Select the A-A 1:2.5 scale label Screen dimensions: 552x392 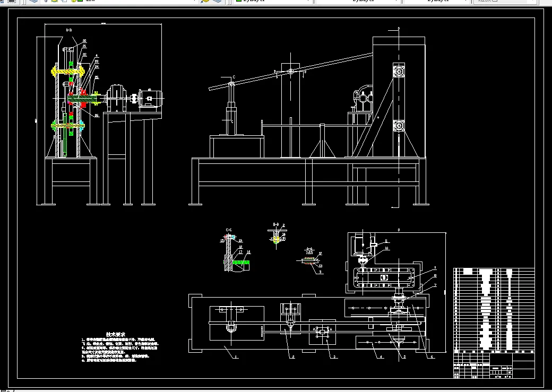pyautogui.click(x=309, y=251)
